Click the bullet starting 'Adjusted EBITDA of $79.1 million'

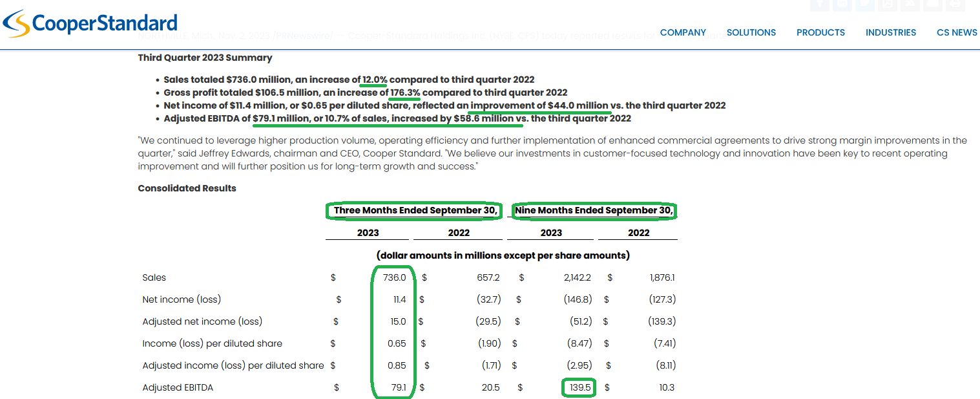397,118
